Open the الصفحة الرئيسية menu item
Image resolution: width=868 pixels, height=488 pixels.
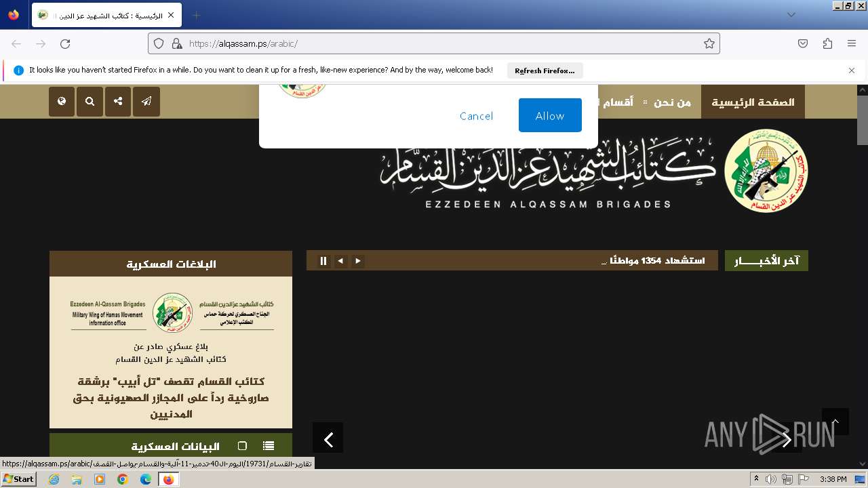pos(753,102)
